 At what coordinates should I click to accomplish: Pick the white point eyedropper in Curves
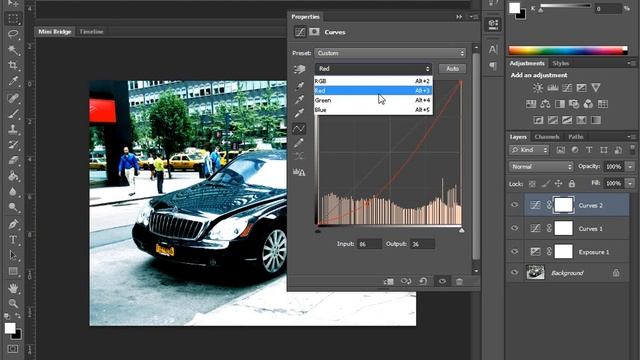point(299,113)
